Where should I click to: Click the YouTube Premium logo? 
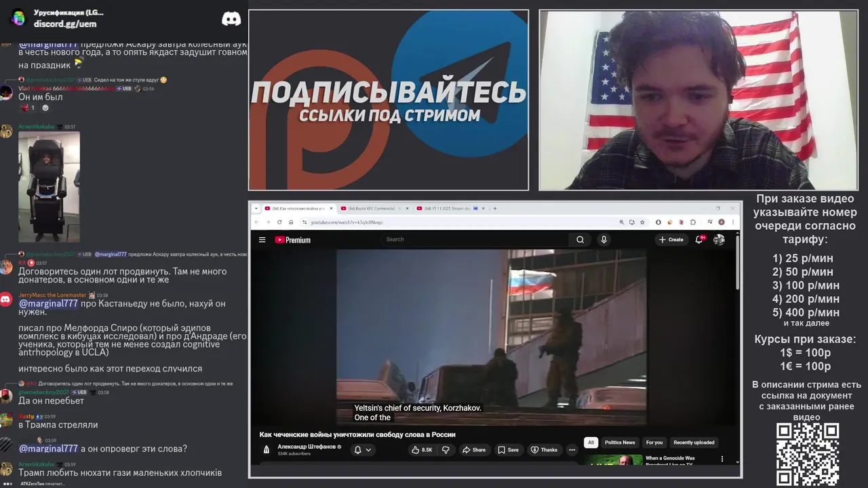(293, 240)
